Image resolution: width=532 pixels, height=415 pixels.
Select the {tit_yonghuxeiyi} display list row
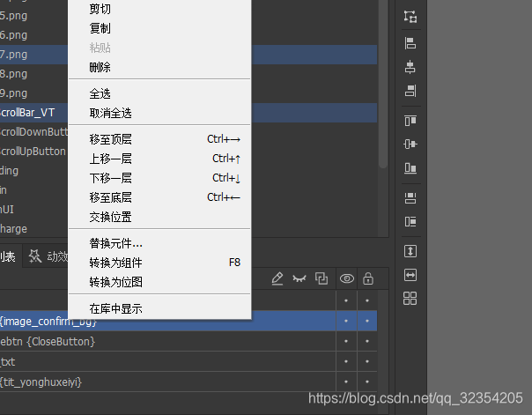[168, 382]
